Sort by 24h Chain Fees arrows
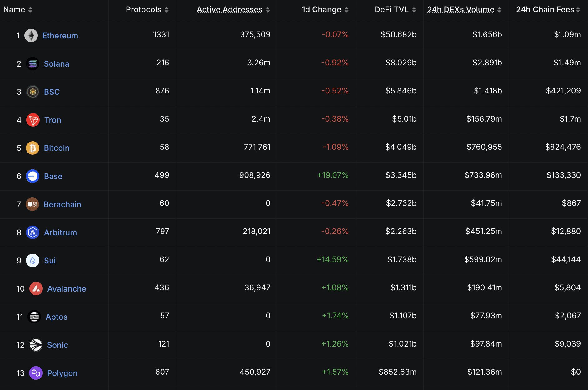This screenshot has height=390, width=588. pyautogui.click(x=578, y=10)
